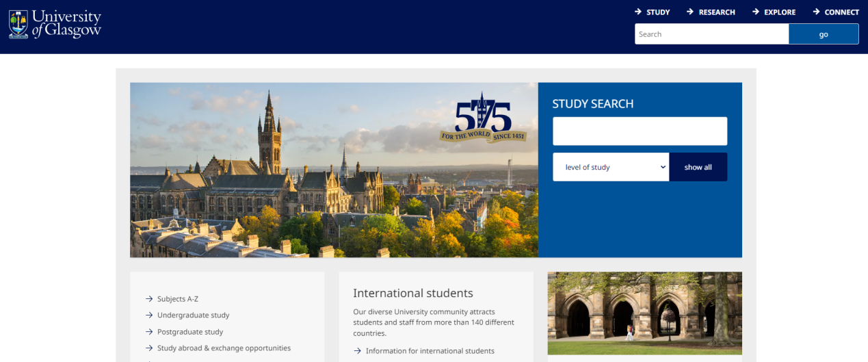Open the STUDY menu in the header
Screen dimensions: 868x362
tap(658, 12)
